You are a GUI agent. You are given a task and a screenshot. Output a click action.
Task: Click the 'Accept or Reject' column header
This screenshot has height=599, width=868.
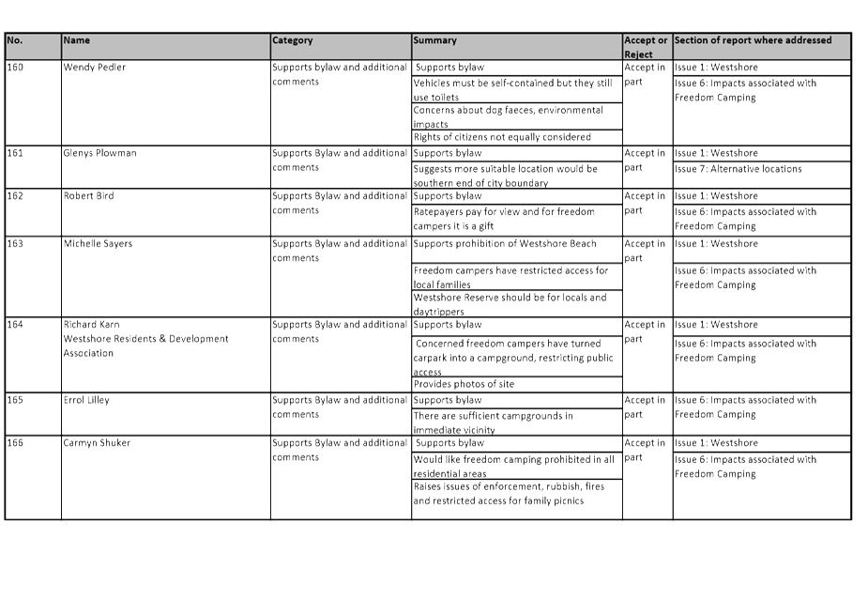(x=647, y=47)
